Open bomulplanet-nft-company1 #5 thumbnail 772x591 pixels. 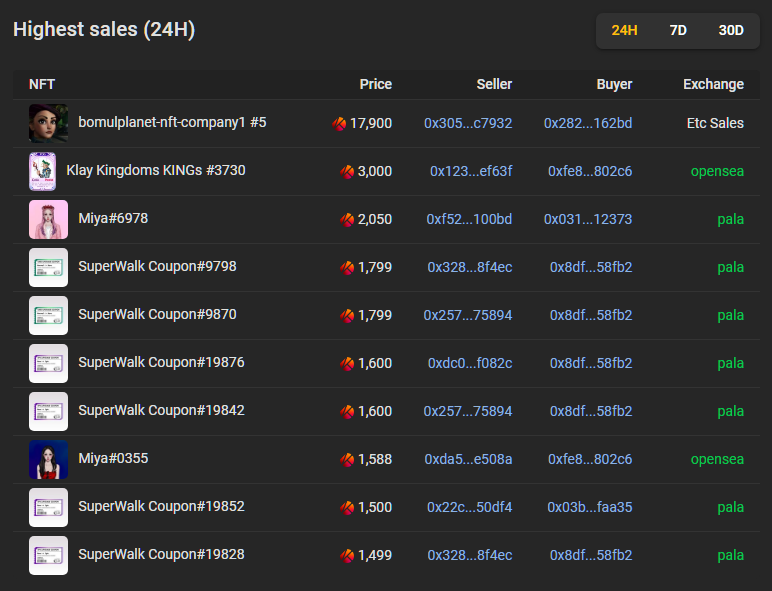click(x=48, y=123)
